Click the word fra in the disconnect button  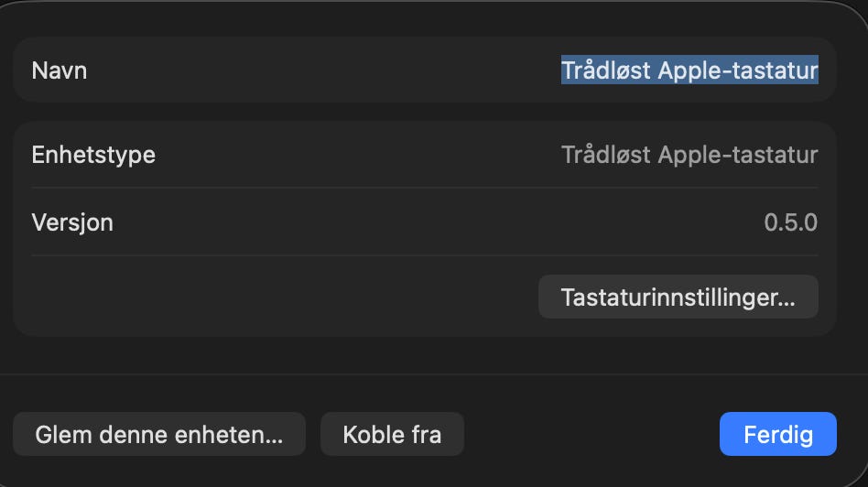point(424,434)
